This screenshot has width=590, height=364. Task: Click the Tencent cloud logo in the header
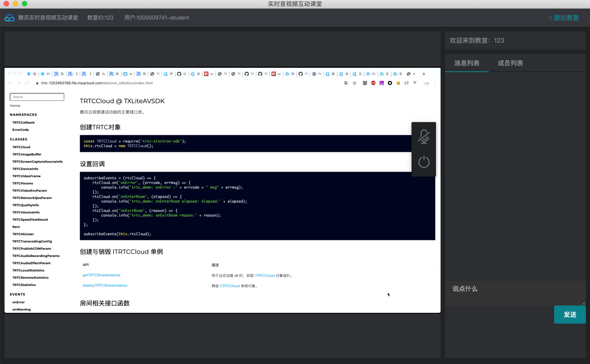coord(10,18)
